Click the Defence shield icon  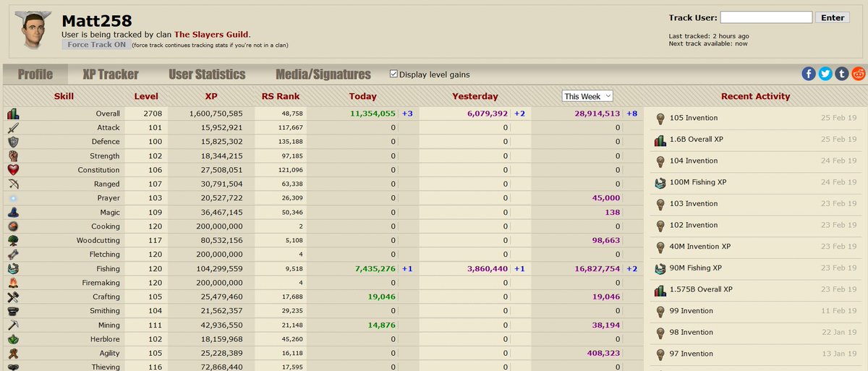click(13, 142)
